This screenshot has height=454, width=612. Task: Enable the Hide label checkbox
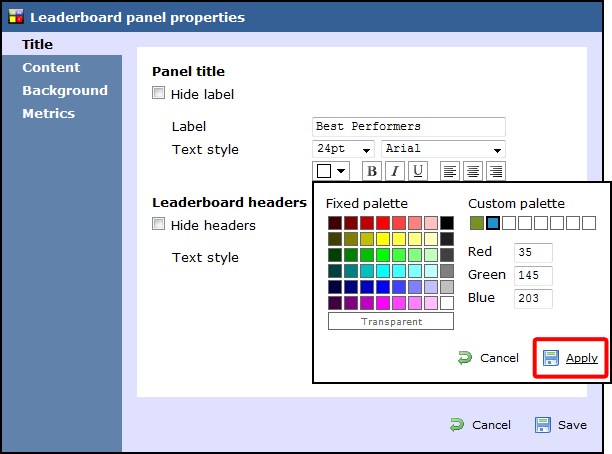point(158,95)
